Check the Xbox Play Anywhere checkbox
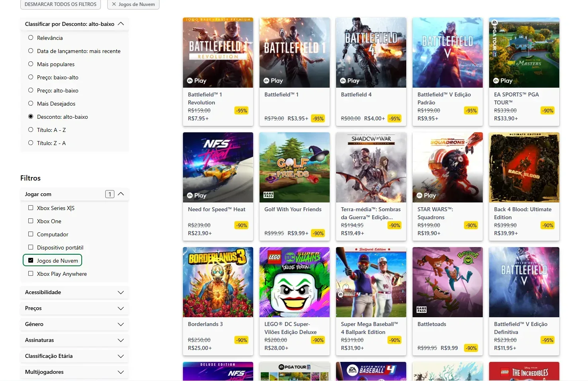The image size is (588, 381). click(31, 274)
